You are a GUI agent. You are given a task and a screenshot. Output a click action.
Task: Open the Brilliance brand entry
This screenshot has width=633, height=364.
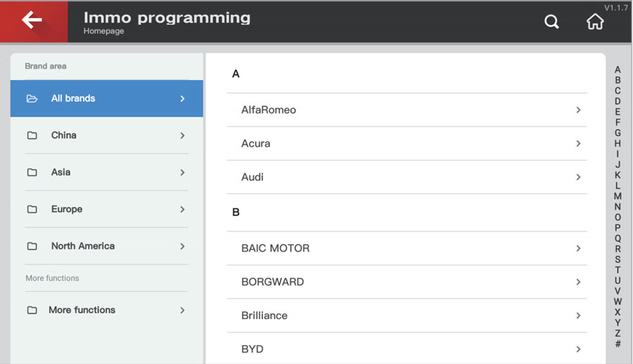coord(264,316)
